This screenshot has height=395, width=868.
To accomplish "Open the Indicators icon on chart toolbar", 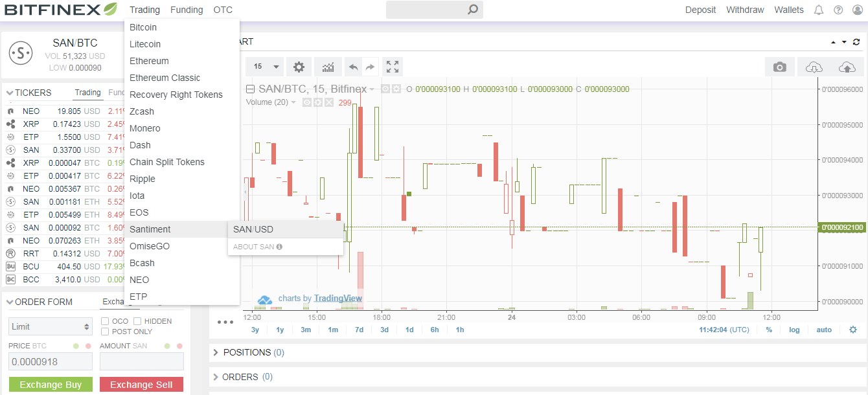I will 328,67.
